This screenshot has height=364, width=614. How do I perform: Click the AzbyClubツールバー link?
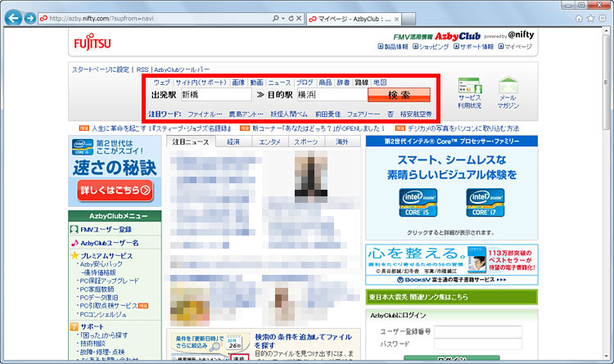[182, 70]
